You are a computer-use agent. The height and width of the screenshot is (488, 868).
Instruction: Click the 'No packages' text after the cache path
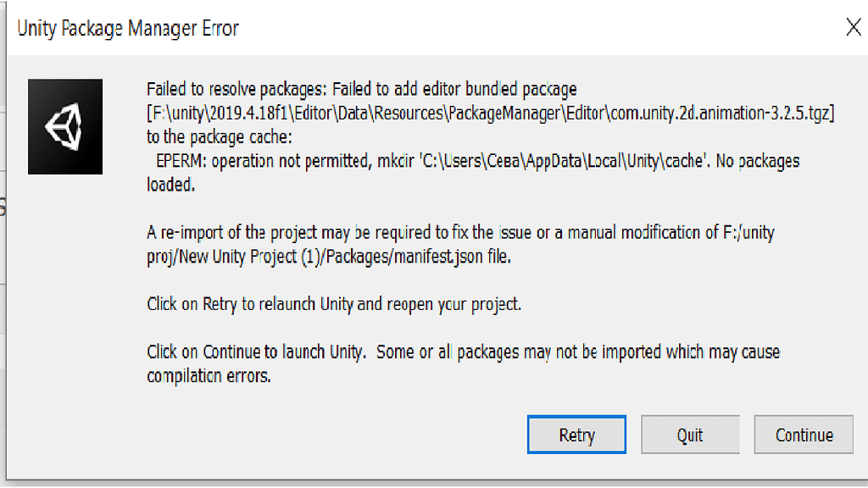pos(758,161)
